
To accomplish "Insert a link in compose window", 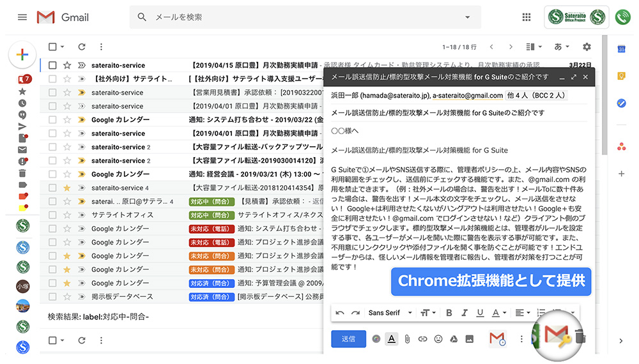I will click(x=422, y=338).
